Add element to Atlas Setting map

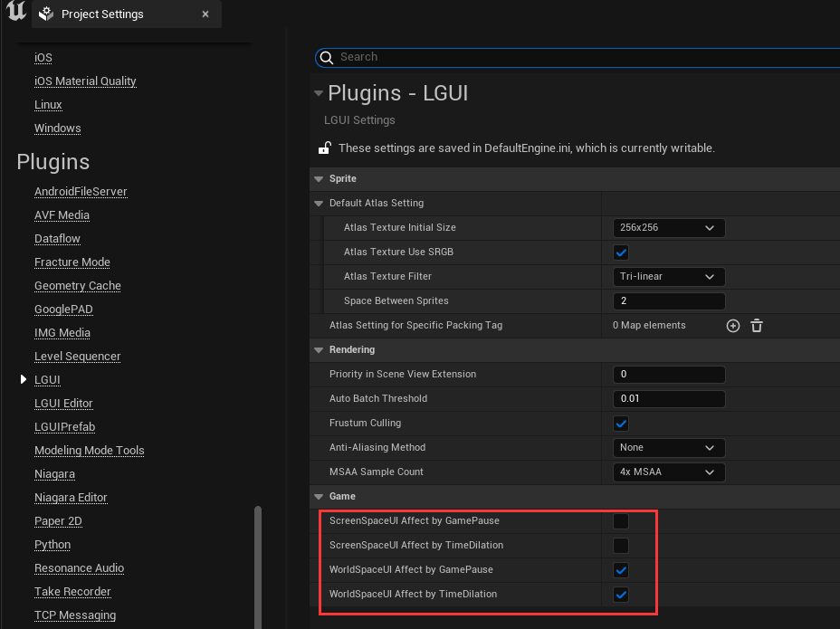pyautogui.click(x=733, y=326)
